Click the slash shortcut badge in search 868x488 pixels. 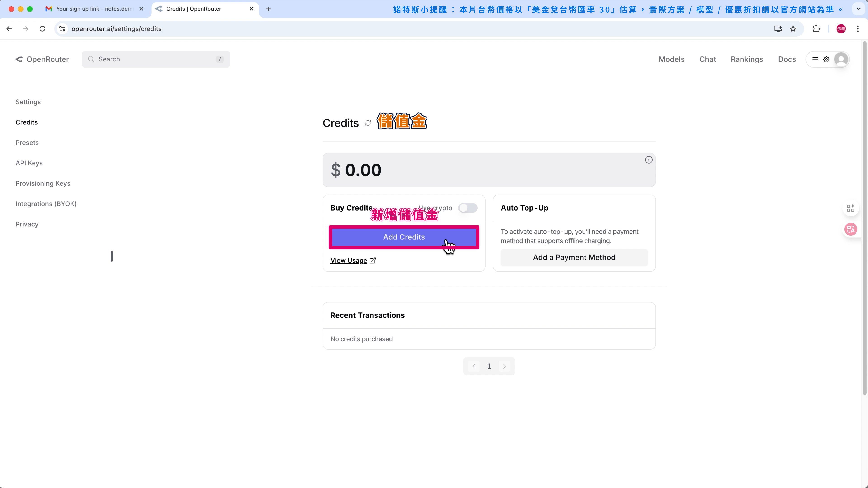click(220, 59)
